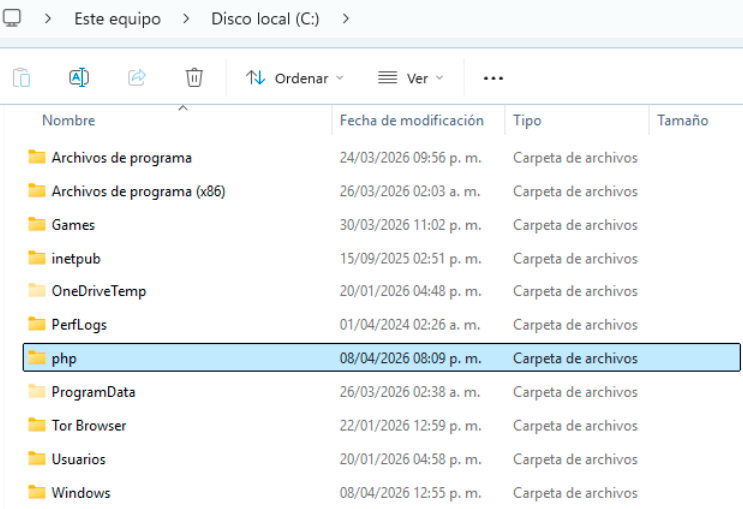Click Este equipo in breadcrumb path
This screenshot has height=509, width=743.
tap(115, 18)
